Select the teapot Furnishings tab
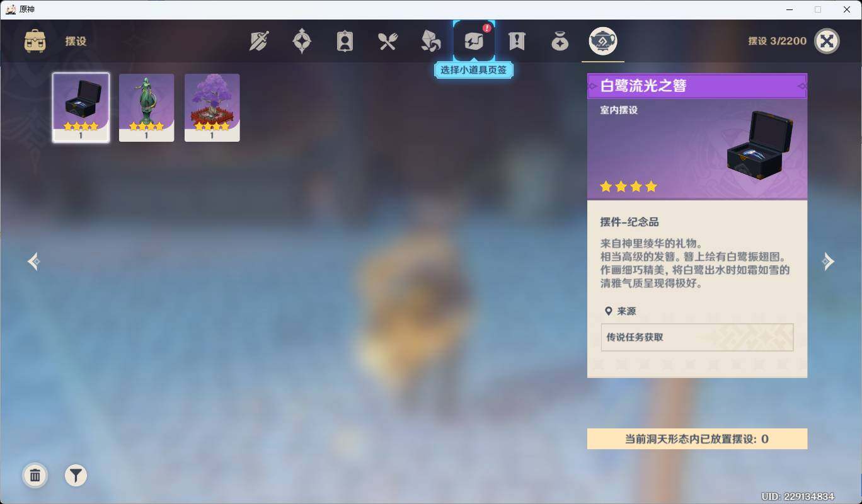 tap(603, 42)
